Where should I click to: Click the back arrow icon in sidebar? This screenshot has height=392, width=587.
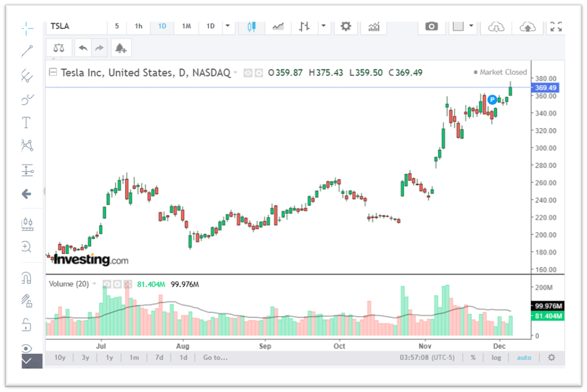click(x=26, y=194)
